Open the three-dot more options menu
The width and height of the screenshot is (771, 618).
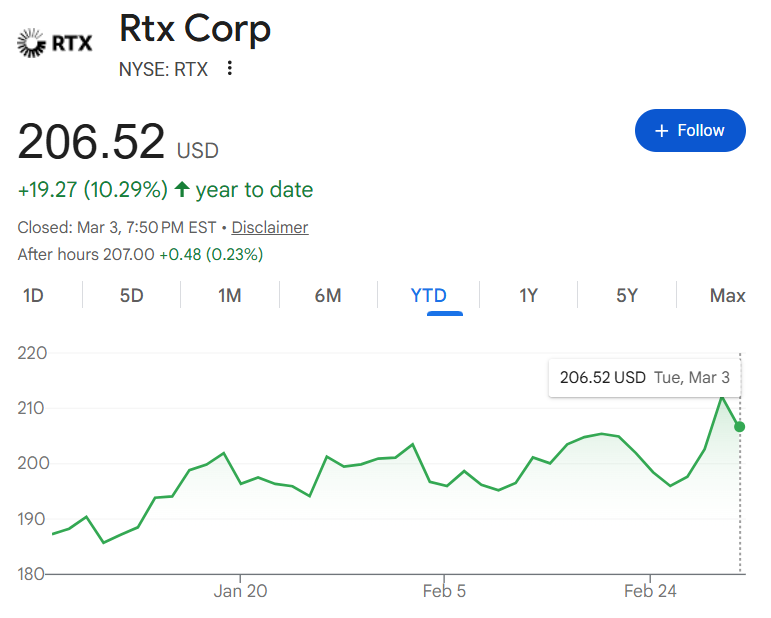(x=230, y=68)
